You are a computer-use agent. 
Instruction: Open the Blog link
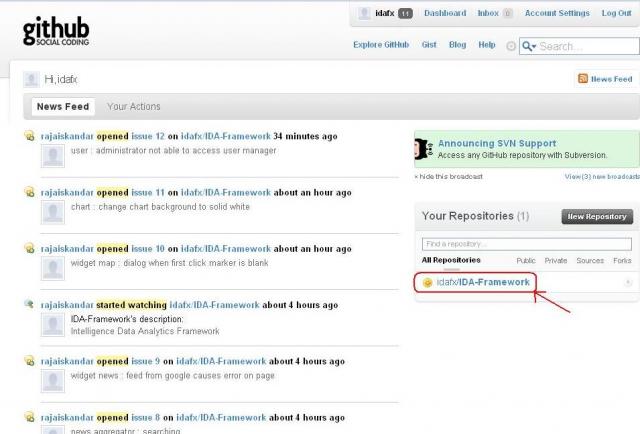click(x=458, y=45)
